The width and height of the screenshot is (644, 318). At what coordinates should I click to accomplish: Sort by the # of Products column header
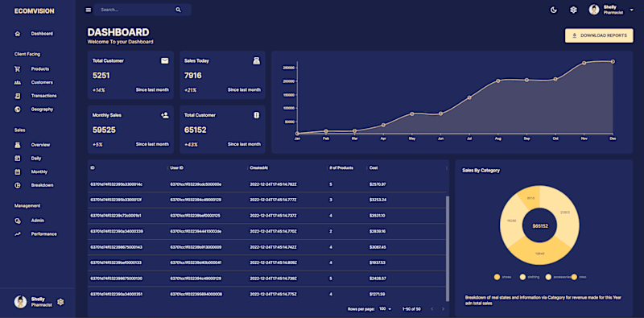coord(341,168)
